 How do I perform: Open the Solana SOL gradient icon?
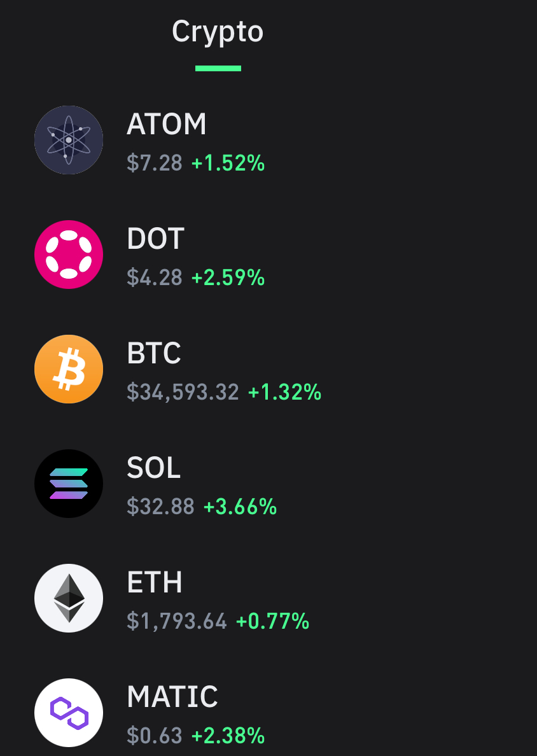click(69, 484)
